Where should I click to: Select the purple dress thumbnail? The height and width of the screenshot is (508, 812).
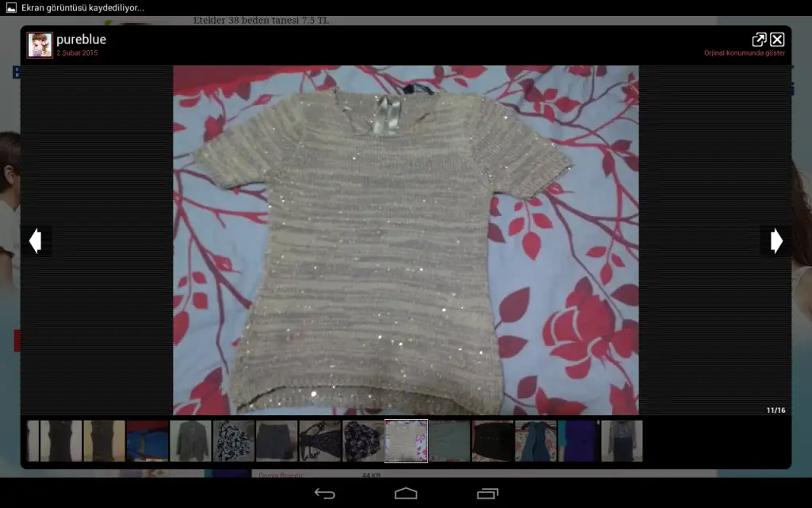pos(578,441)
